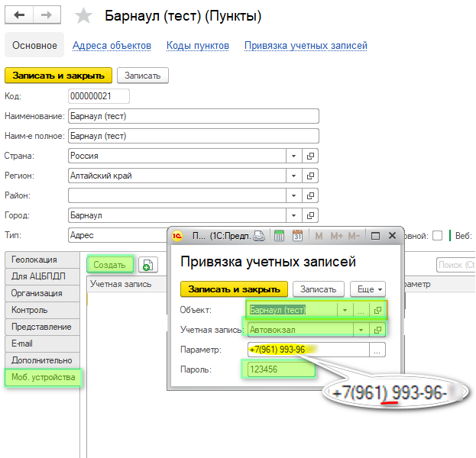This screenshot has width=476, height=458.
Task: Click the back navigation arrow
Action: 20,15
